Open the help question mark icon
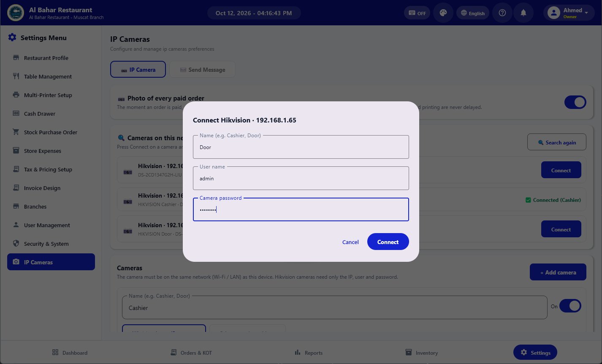The width and height of the screenshot is (602, 364). (x=502, y=13)
